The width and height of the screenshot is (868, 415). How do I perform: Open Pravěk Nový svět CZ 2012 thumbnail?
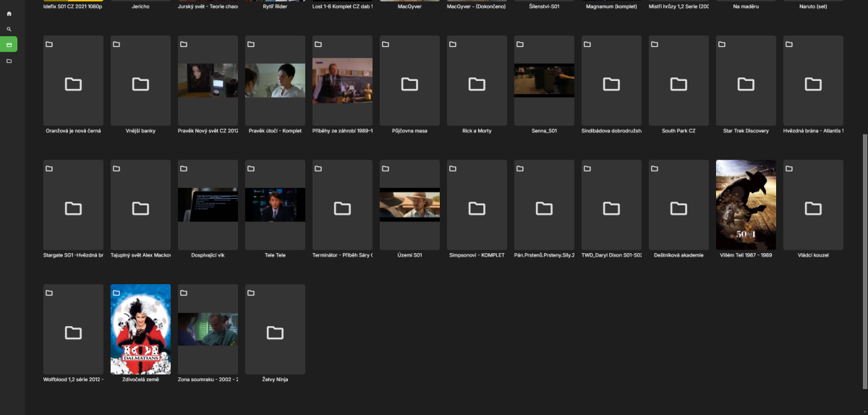[208, 80]
